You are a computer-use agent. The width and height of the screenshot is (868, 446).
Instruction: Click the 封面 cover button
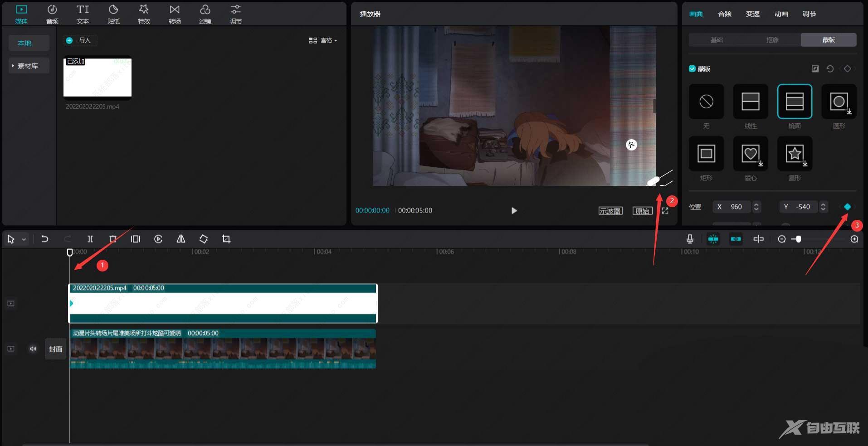55,349
